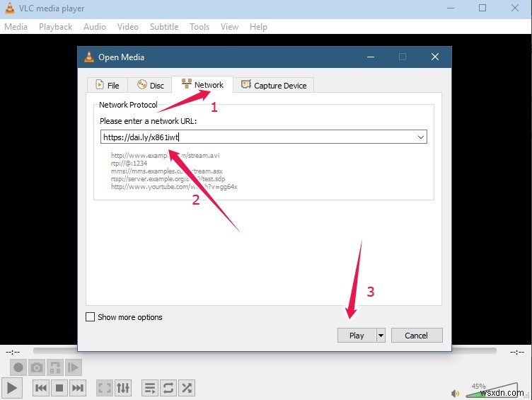Image resolution: width=532 pixels, height=400 pixels.
Task: Click the VLC cone icon in title bar
Action: [9, 8]
